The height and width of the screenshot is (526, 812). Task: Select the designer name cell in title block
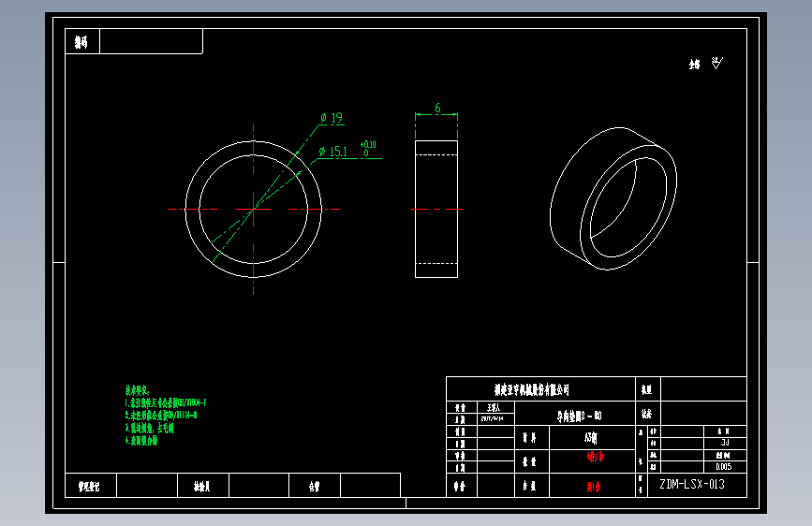point(495,407)
